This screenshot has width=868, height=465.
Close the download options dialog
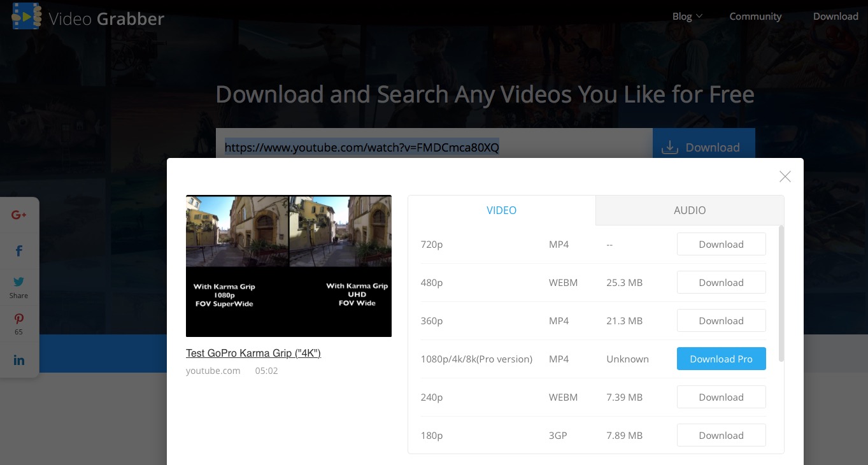click(x=785, y=176)
